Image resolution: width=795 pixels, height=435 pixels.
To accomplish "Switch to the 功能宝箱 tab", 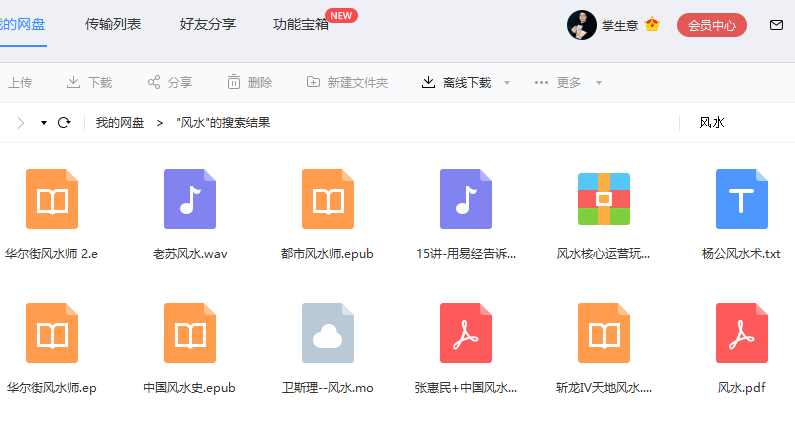I will coord(301,24).
